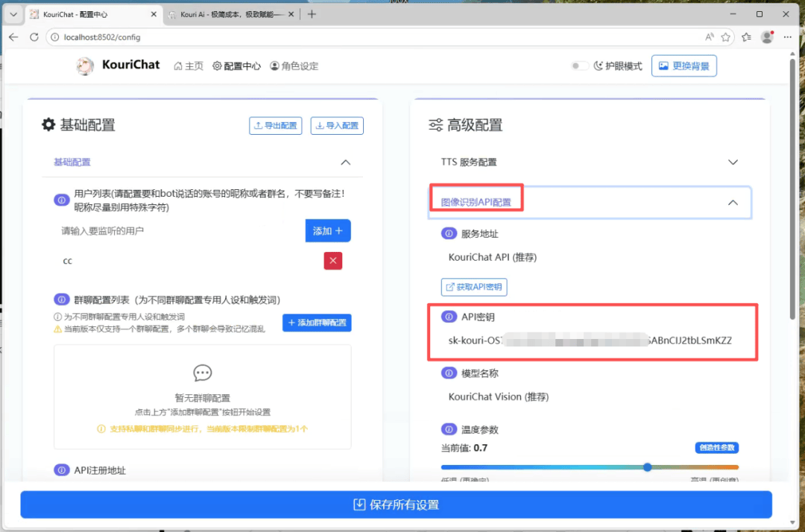Click the 导入配置 button
This screenshot has height=532, width=805.
337,126
